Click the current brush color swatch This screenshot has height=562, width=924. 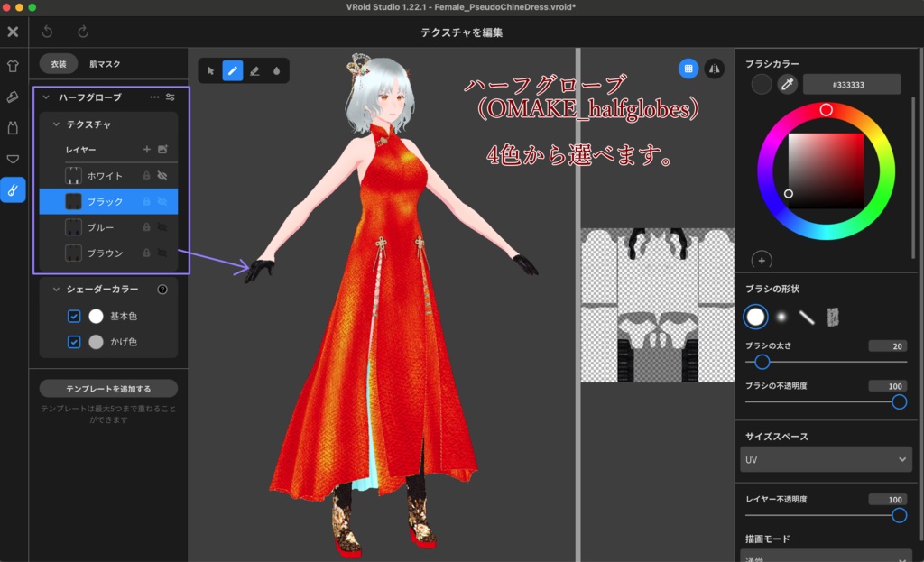(762, 84)
